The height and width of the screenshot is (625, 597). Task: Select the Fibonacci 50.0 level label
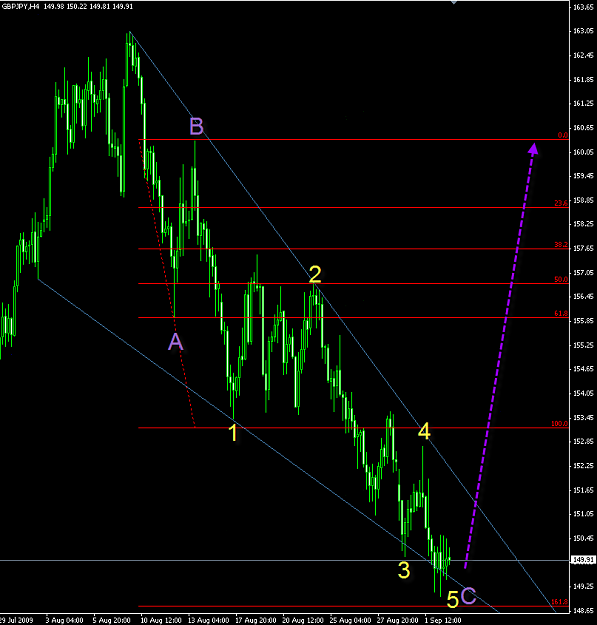click(561, 279)
